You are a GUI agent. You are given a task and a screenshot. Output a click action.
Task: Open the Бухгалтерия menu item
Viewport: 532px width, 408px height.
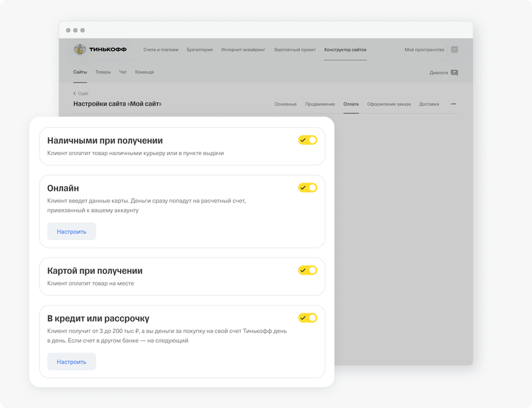click(199, 50)
